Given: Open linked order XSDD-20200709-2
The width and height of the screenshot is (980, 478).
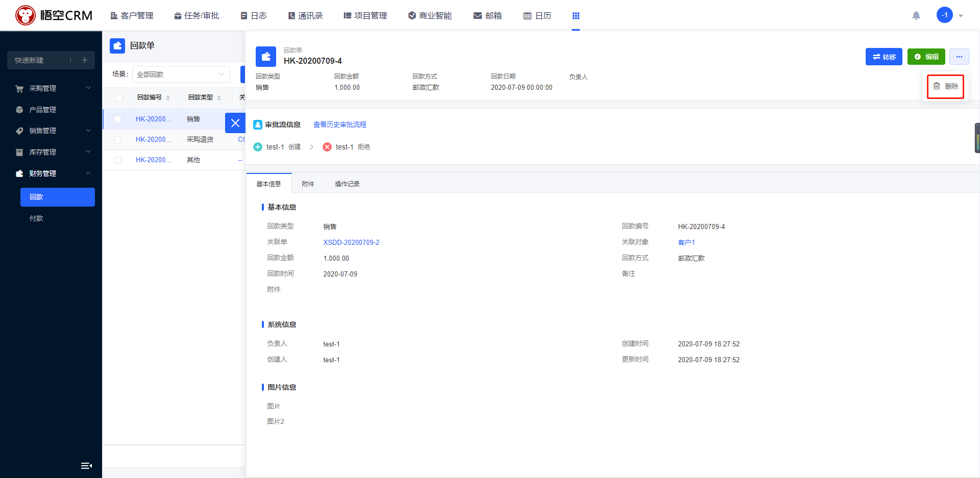Looking at the screenshot, I should [x=351, y=242].
